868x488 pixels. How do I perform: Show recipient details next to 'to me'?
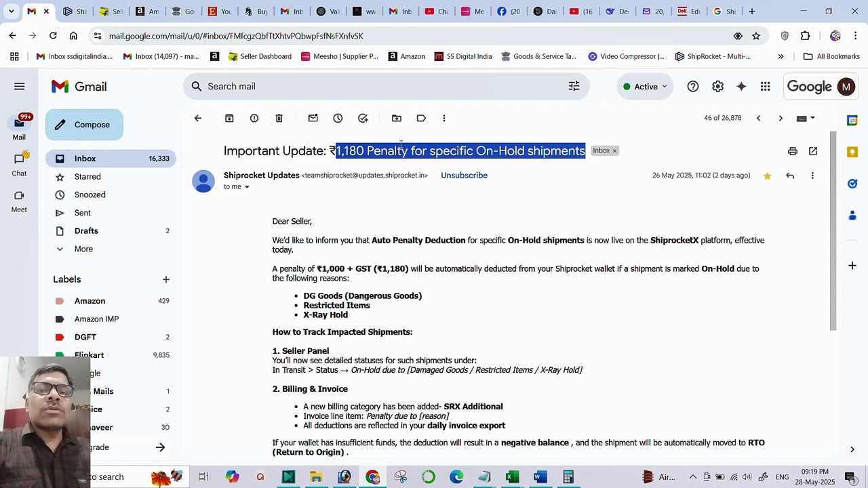[x=247, y=187]
